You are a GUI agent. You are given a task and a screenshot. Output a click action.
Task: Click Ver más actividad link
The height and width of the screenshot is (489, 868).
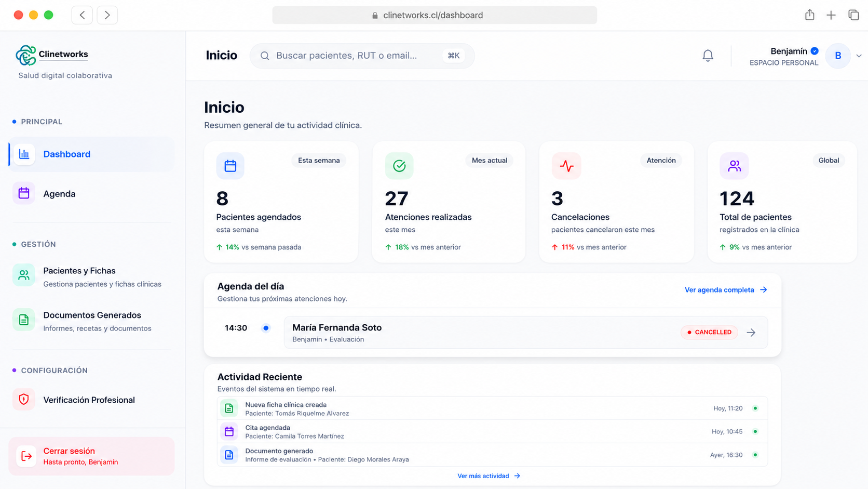tap(489, 476)
